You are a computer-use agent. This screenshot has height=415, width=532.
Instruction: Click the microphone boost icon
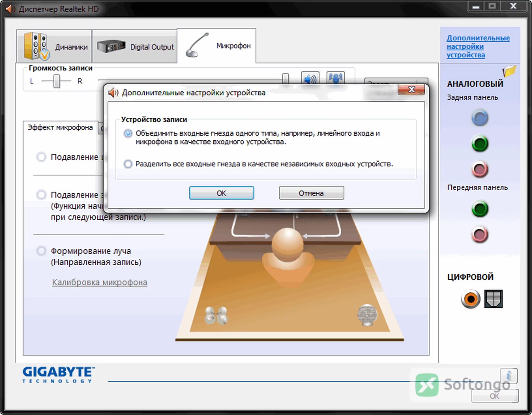coord(336,78)
